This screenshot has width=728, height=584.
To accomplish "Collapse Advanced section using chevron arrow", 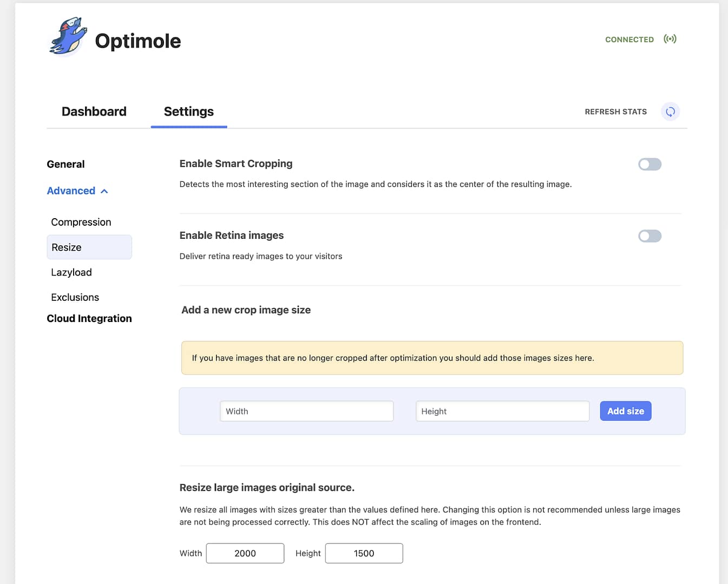I will 104,191.
